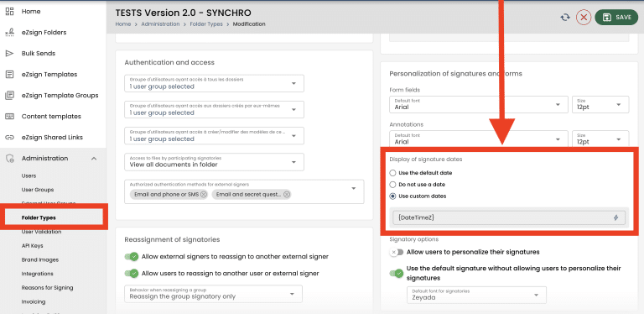Click the DateTimeZ custom date input field
644x314 pixels.
(x=509, y=217)
